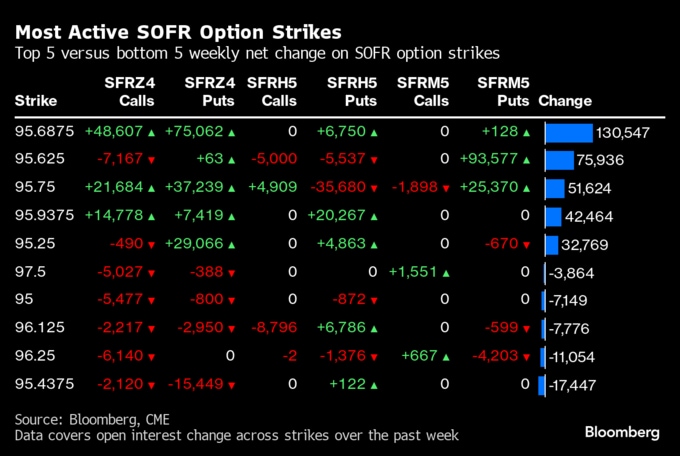
Task: Click the green up arrow next to +93,577
Action: coord(526,160)
